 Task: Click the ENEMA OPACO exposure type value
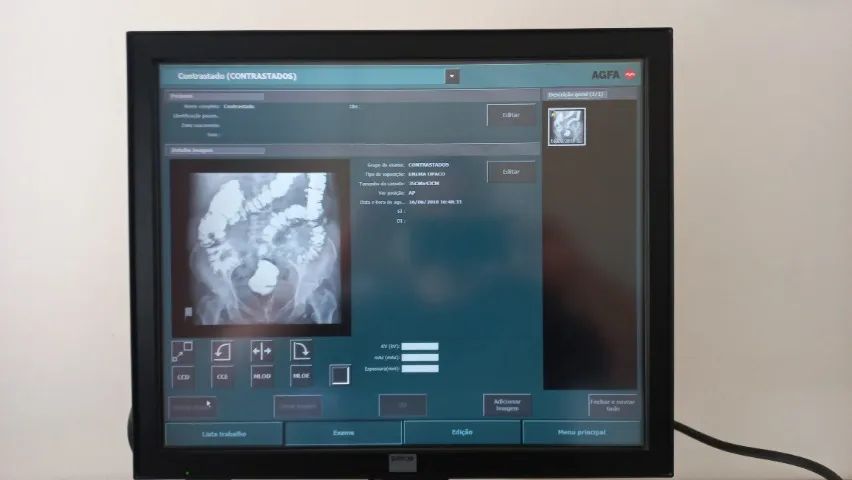pyautogui.click(x=427, y=174)
